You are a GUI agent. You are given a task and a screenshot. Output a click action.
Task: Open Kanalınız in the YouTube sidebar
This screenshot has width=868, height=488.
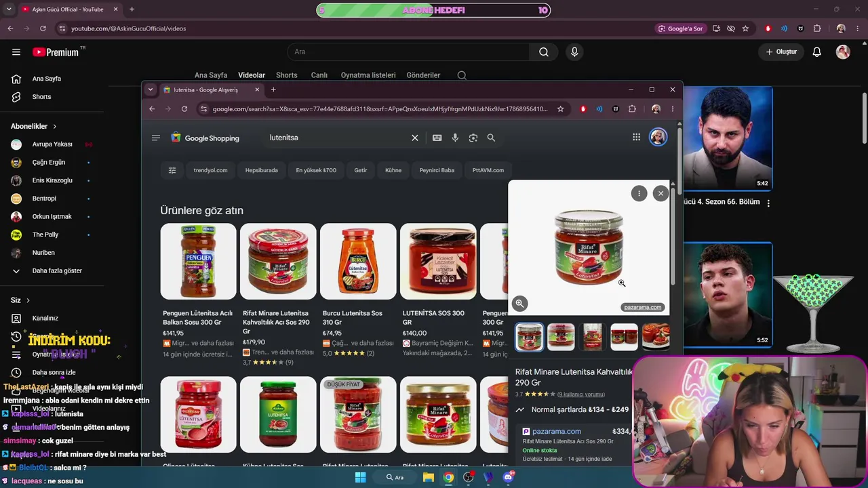point(45,319)
